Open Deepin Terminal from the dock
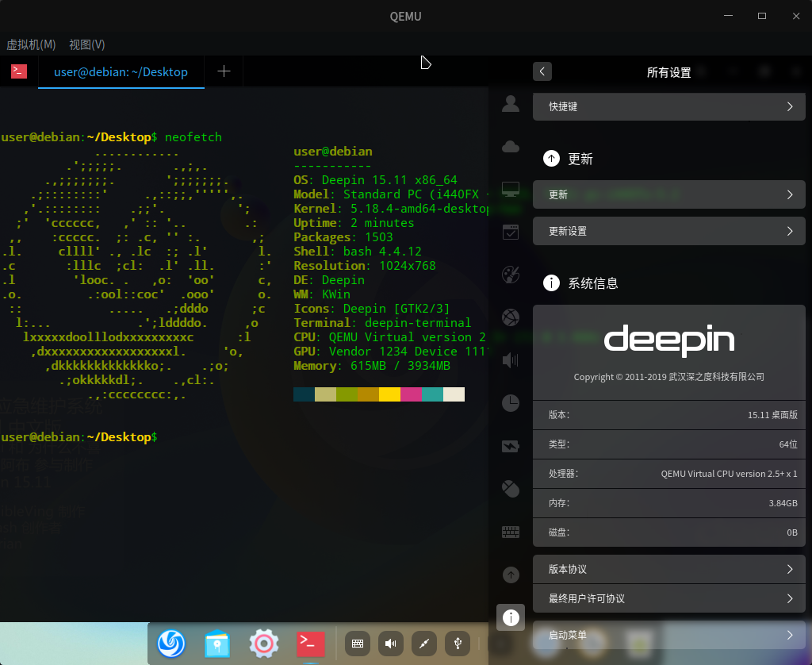812x665 pixels. (310, 644)
